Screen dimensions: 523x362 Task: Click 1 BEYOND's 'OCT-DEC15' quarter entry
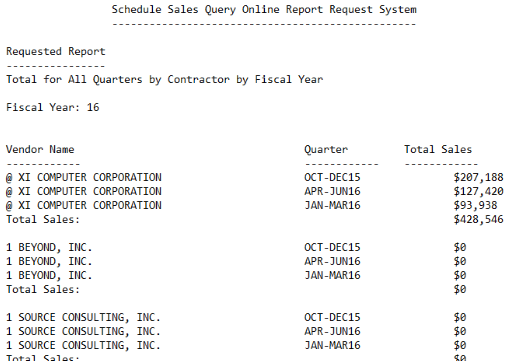coord(332,247)
